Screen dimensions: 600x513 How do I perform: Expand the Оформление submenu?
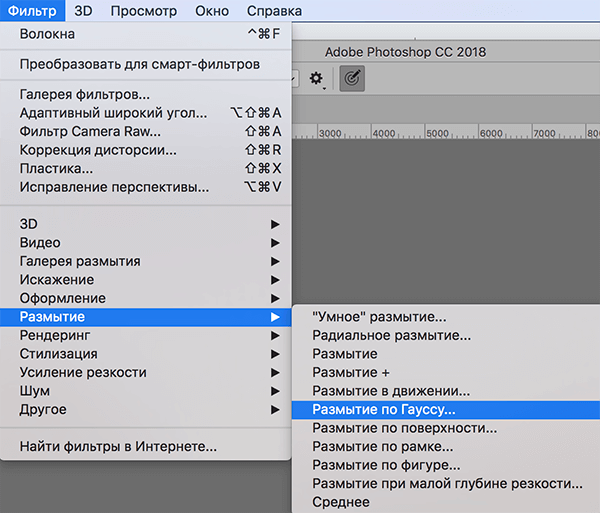pos(146,298)
